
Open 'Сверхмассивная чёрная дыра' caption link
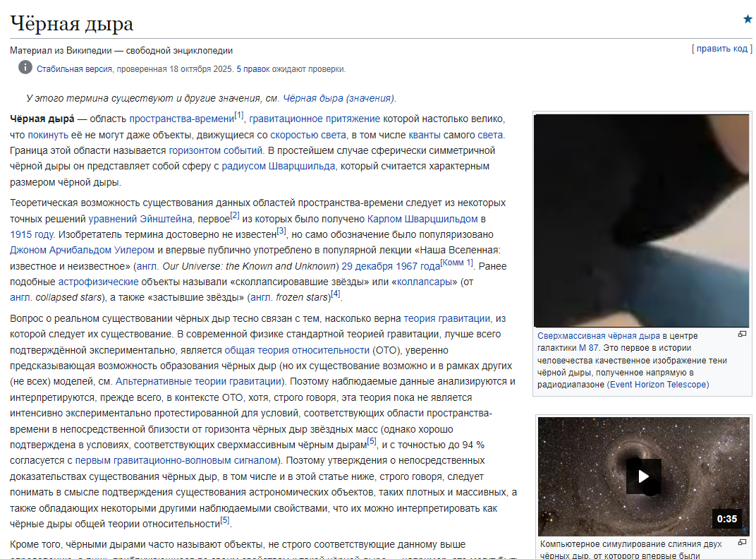point(599,335)
